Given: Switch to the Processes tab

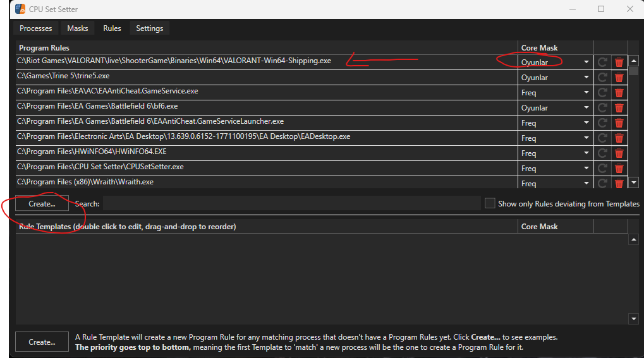Looking at the screenshot, I should (x=36, y=28).
